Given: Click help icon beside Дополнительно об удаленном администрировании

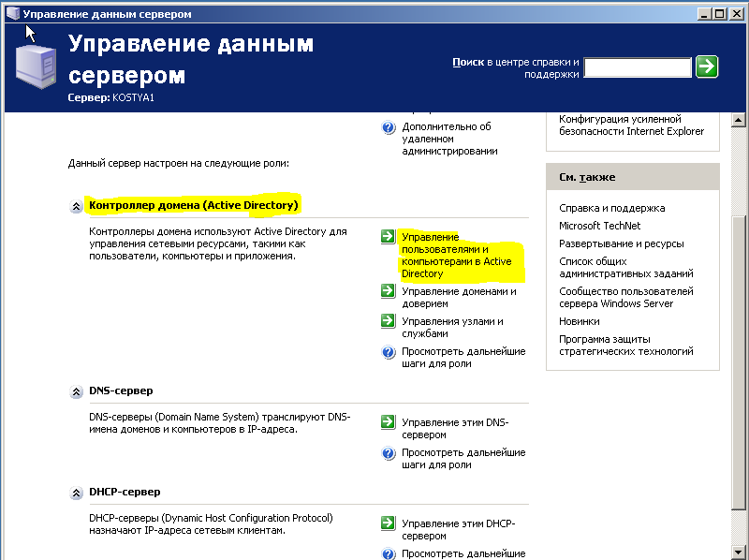Looking at the screenshot, I should point(389,127).
